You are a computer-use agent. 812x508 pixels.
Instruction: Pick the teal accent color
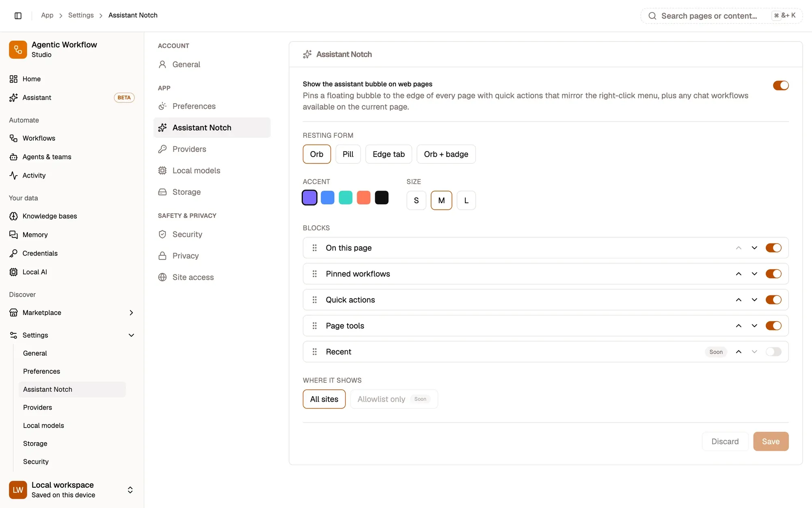point(346,198)
